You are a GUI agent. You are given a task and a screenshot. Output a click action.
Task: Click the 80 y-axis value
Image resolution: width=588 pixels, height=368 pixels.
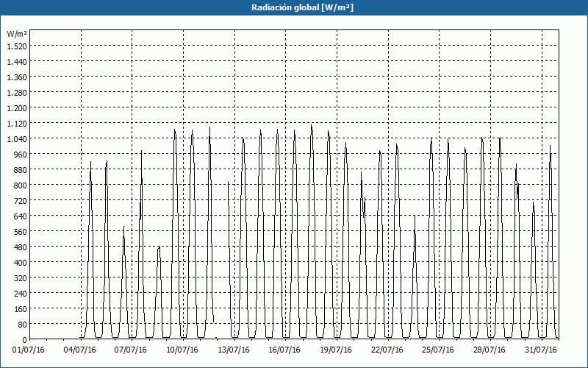(x=23, y=325)
